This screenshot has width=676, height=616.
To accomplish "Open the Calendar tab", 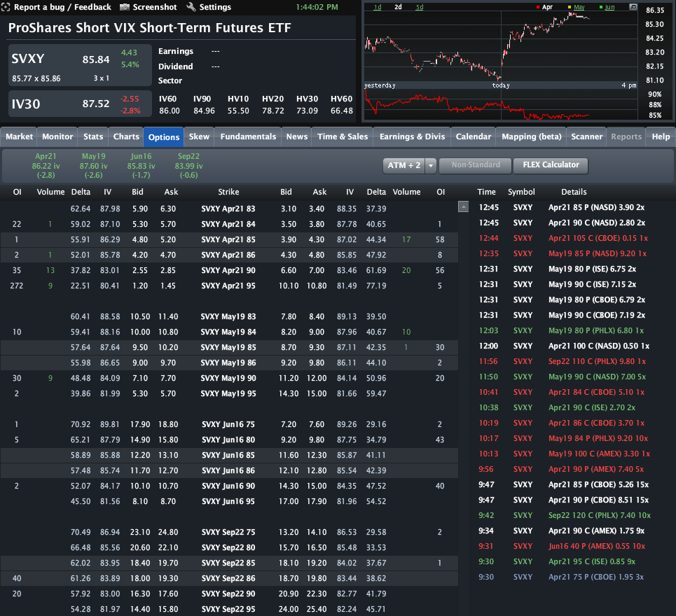I will (x=474, y=136).
